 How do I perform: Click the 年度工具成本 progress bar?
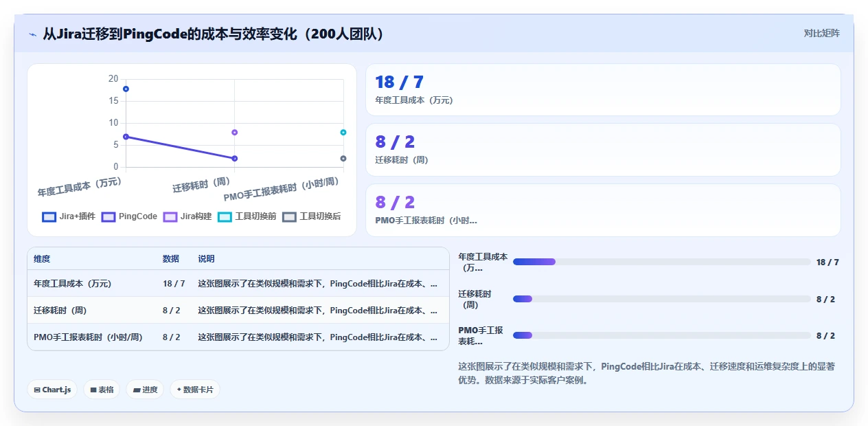pos(662,262)
